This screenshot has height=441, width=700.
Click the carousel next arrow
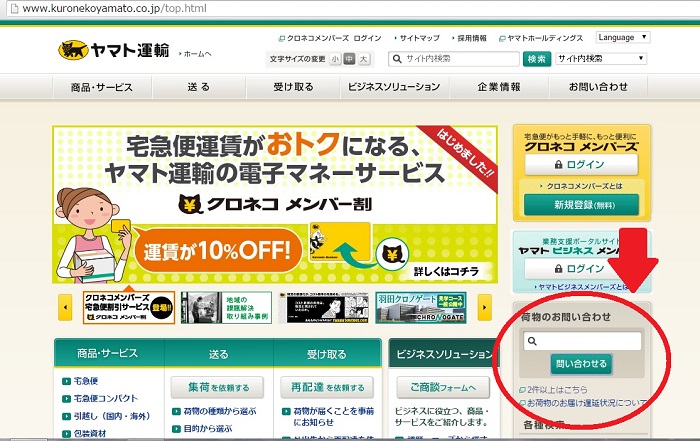(485, 307)
